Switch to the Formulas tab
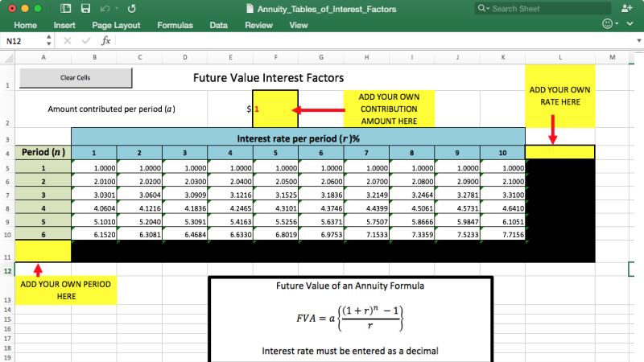Screen dimensions: 644x362 (x=175, y=25)
